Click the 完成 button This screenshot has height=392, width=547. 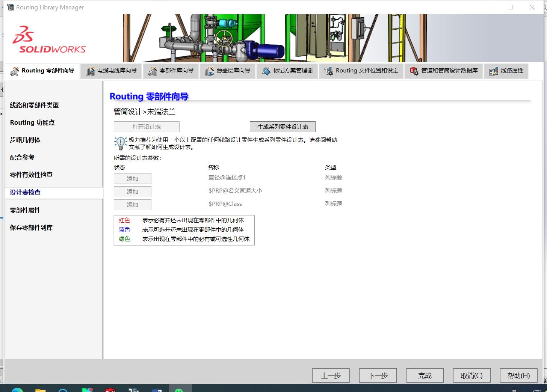click(425, 375)
